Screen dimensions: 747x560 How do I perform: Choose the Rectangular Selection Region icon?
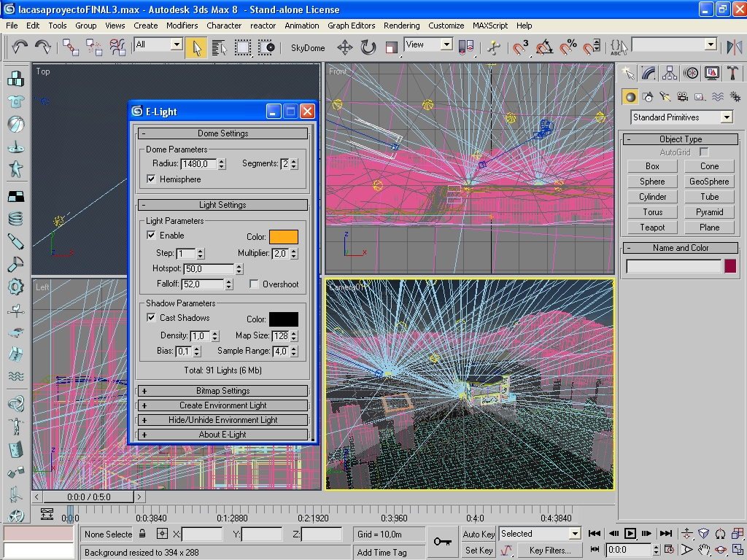tap(242, 47)
